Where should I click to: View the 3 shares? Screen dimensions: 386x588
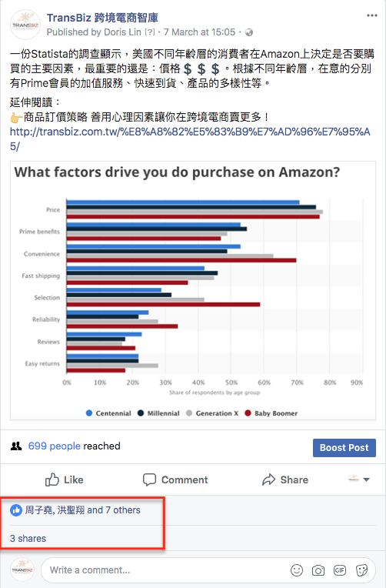point(28,539)
